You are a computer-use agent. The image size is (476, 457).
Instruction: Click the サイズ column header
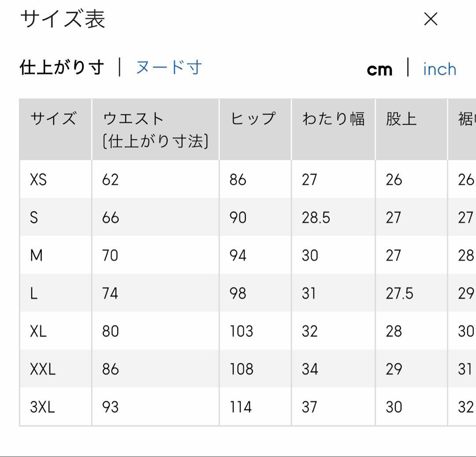pos(53,119)
